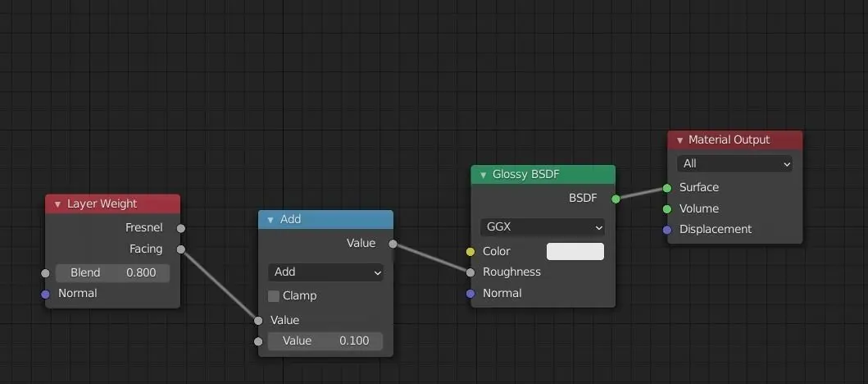Image resolution: width=868 pixels, height=384 pixels.
Task: Click the Volume input socket
Action: pos(667,209)
